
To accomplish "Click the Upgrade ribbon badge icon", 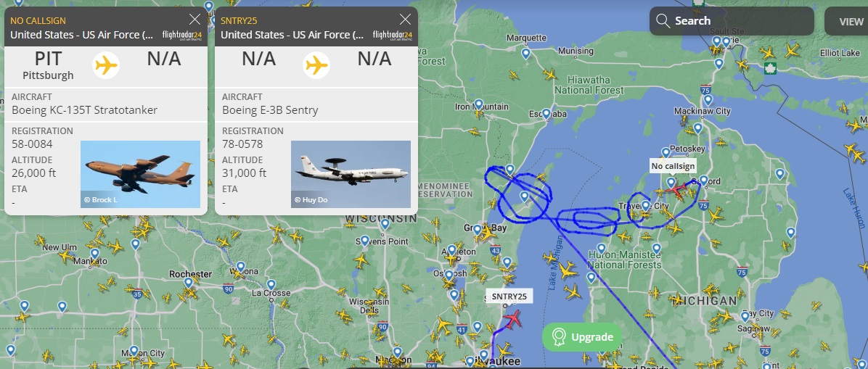I will [x=559, y=337].
